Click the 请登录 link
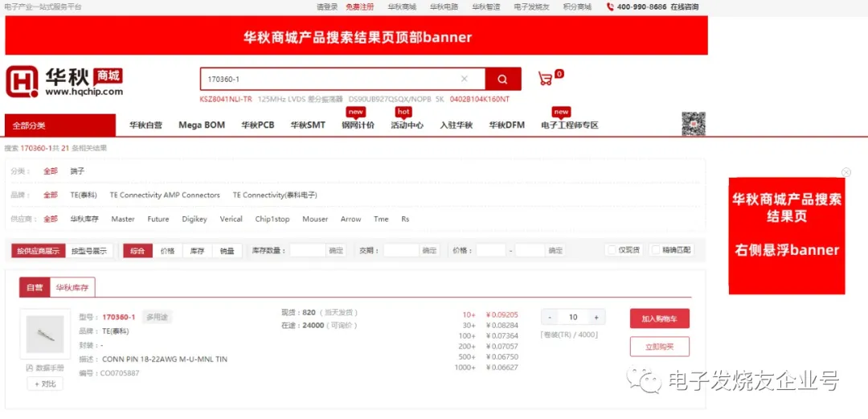This screenshot has width=868, height=419. [327, 7]
